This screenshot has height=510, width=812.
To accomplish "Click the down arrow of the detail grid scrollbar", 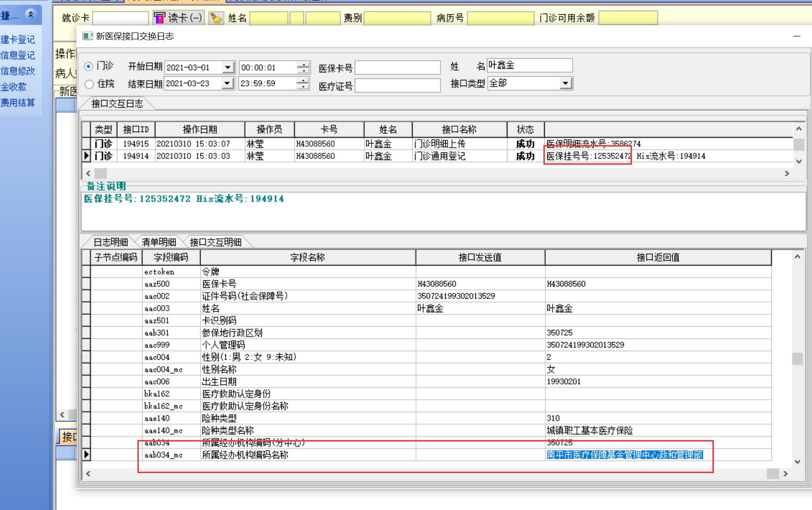I will (797, 462).
